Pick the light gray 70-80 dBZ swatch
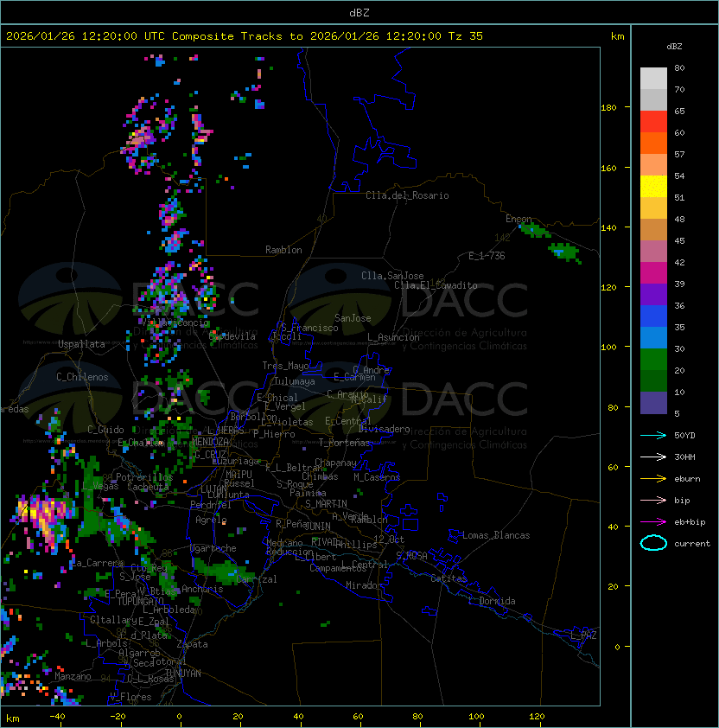719x728 pixels. (x=653, y=79)
